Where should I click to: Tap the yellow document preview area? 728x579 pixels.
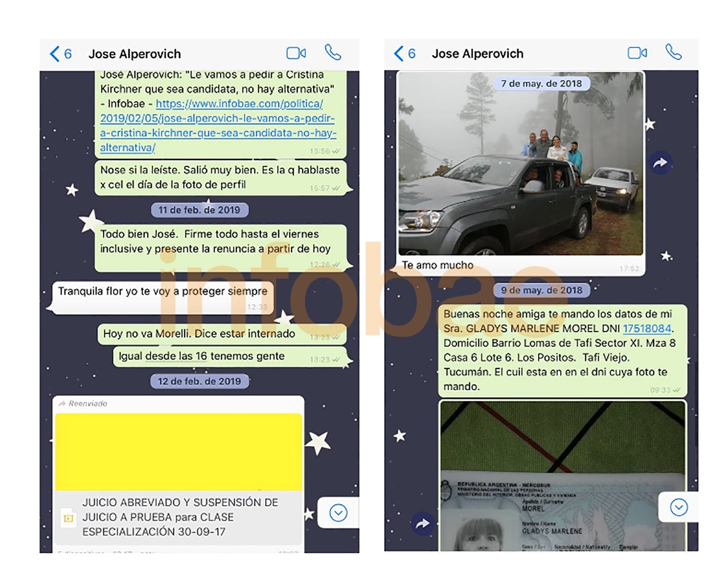pos(178,452)
